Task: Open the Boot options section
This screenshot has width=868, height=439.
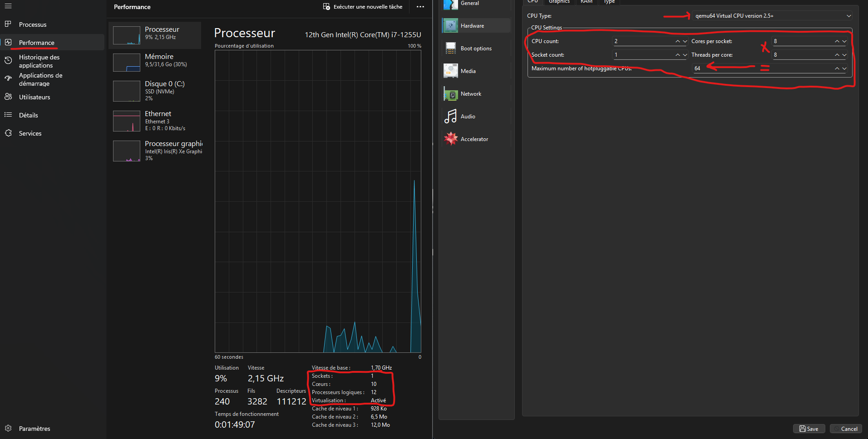Action: (476, 49)
